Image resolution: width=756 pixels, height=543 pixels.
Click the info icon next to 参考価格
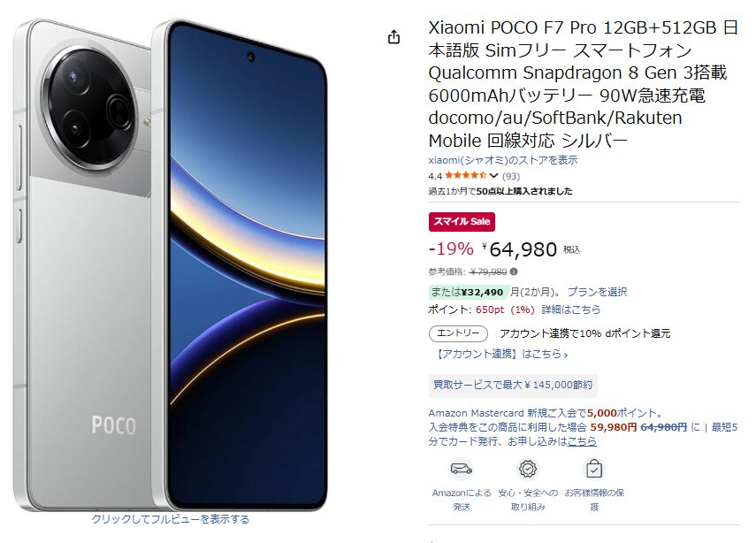(x=514, y=271)
